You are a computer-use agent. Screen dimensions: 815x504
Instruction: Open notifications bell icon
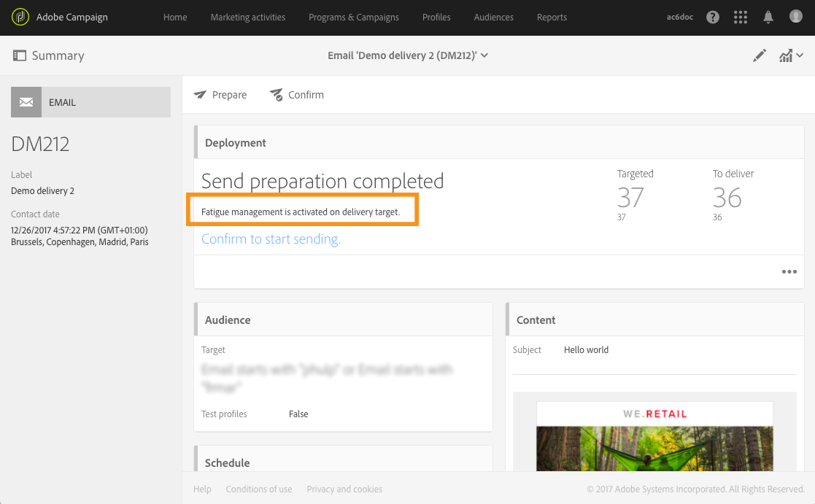click(x=768, y=18)
